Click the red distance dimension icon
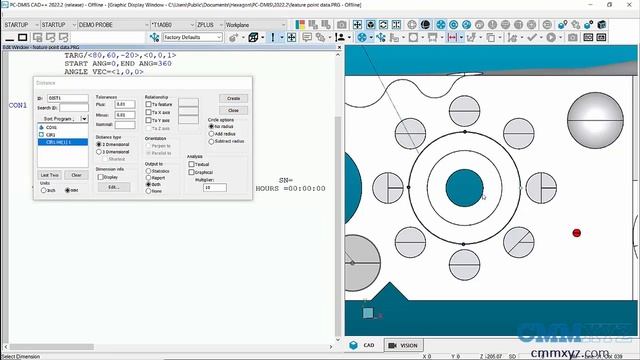Viewport: 640px width, 360px height. click(x=452, y=38)
